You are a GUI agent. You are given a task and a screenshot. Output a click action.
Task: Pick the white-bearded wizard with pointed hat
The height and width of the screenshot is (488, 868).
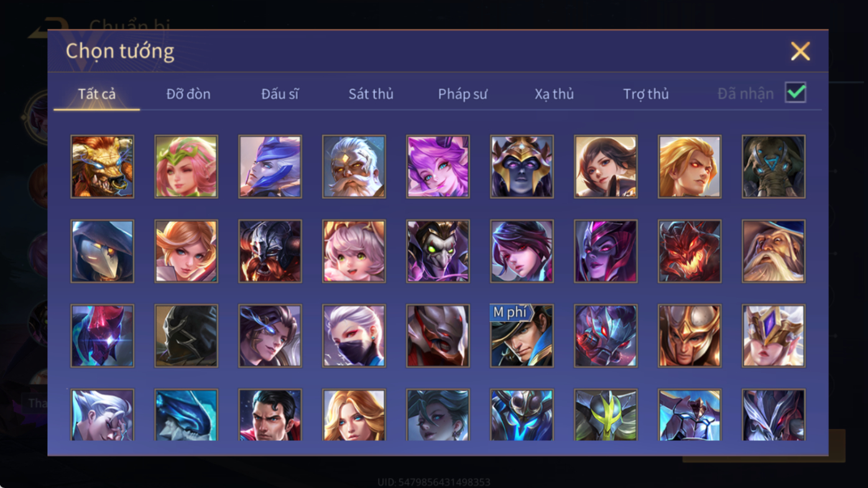click(774, 251)
